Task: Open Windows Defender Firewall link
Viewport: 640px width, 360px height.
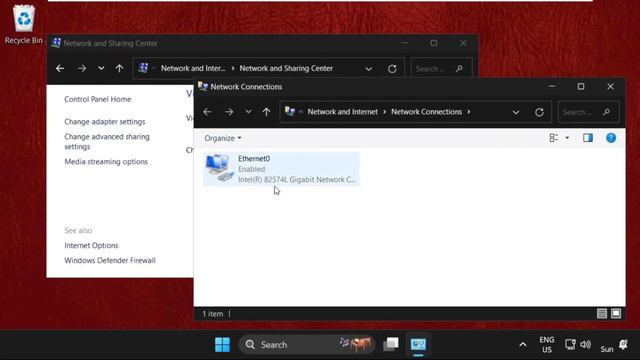Action: [x=110, y=260]
